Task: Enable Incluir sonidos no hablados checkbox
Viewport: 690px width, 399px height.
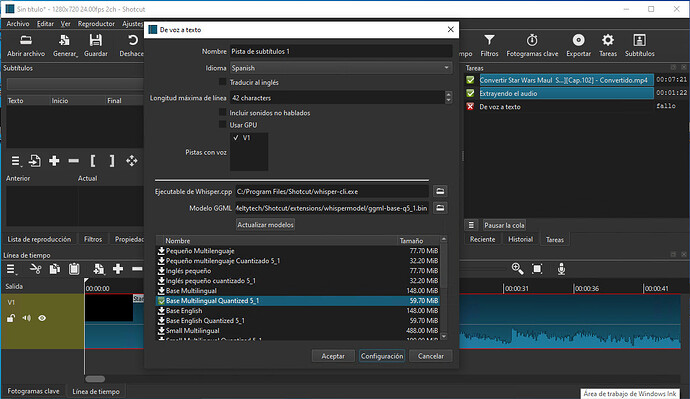Action: pos(223,113)
